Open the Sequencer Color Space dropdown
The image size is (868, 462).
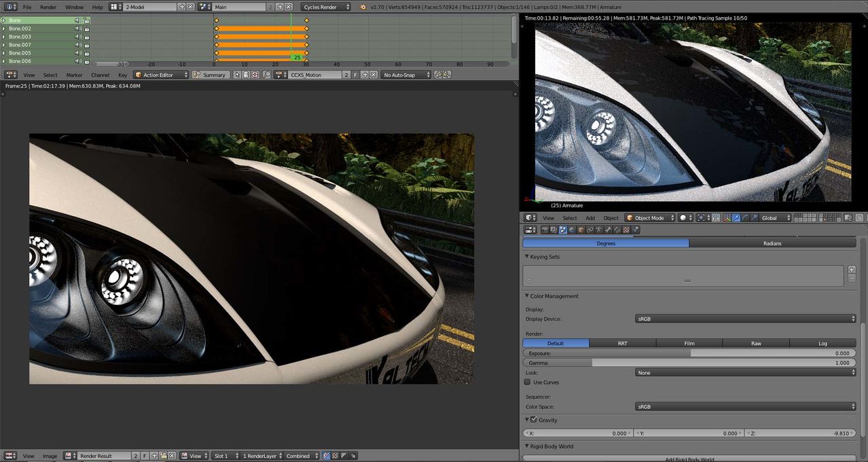[746, 406]
